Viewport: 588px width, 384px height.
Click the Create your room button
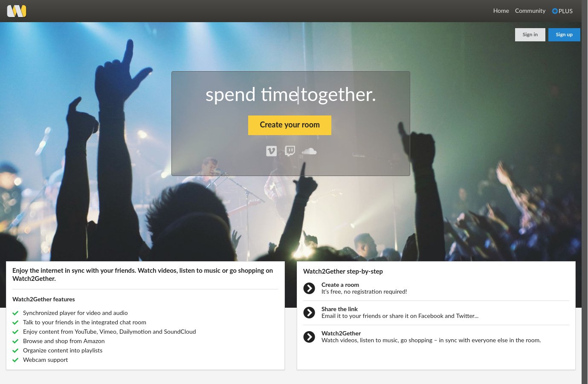290,125
